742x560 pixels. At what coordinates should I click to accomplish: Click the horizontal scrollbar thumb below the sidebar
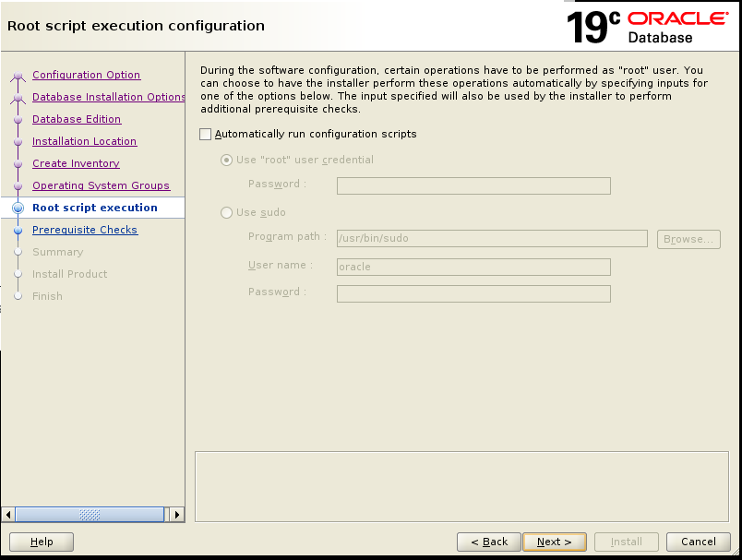click(92, 515)
